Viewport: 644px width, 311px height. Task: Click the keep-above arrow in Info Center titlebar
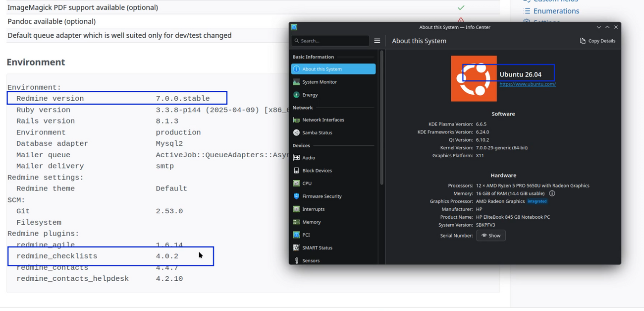(x=607, y=27)
